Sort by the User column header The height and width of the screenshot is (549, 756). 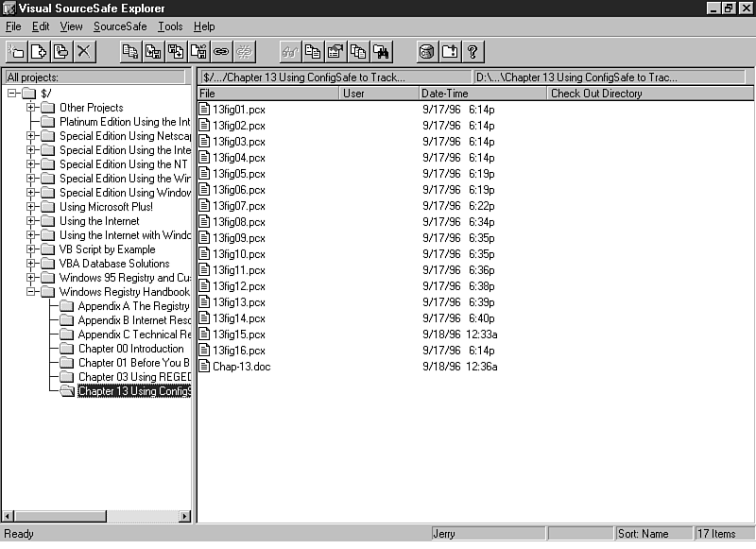point(380,93)
